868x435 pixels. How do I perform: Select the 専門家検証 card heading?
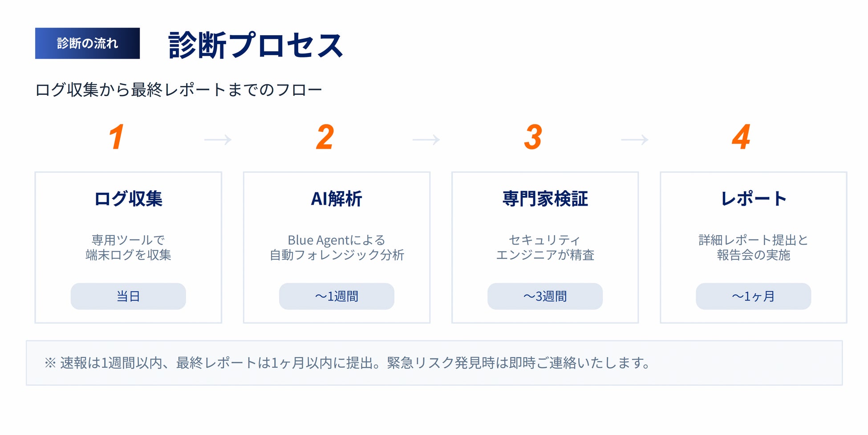[x=545, y=199]
